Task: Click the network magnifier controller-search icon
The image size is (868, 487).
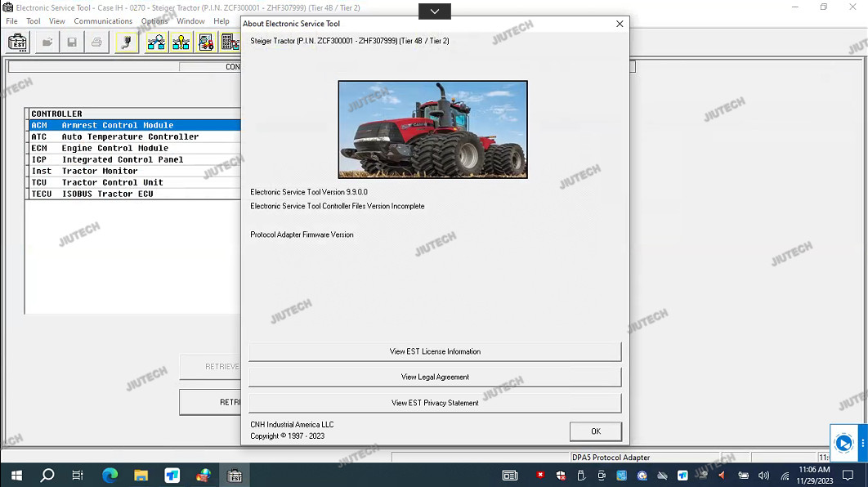Action: (x=156, y=42)
